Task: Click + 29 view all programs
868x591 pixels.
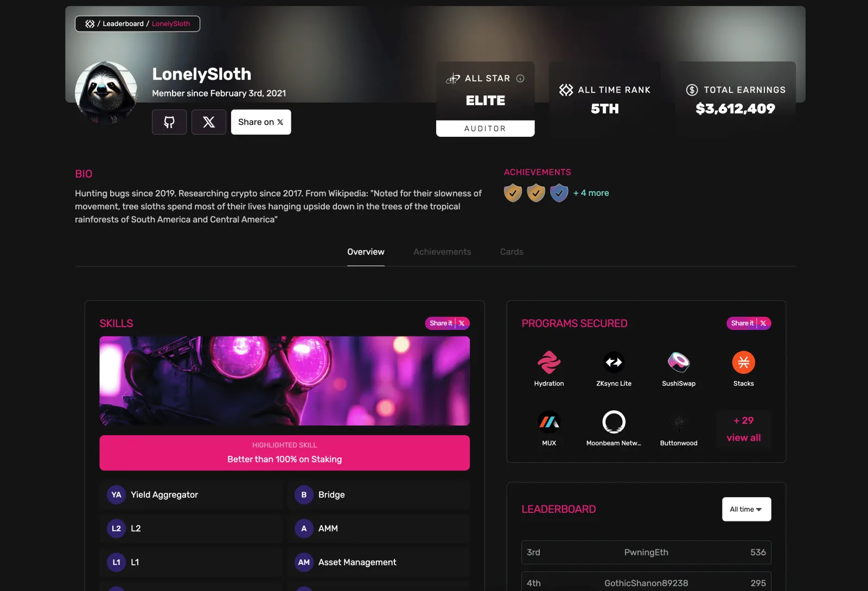Action: point(744,429)
